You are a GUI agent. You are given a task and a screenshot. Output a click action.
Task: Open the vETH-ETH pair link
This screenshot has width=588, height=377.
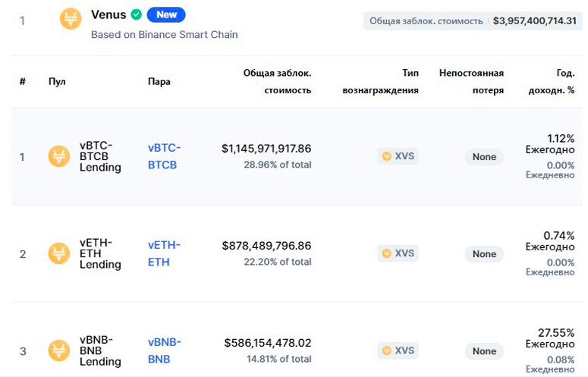tap(164, 253)
